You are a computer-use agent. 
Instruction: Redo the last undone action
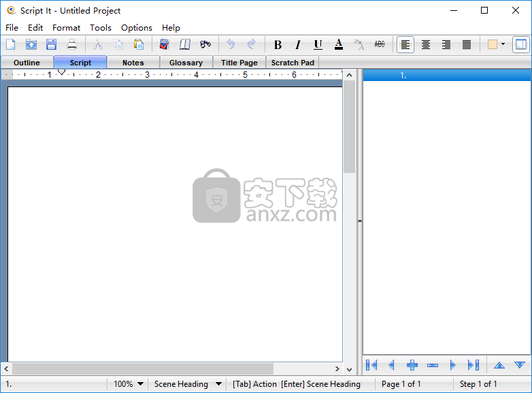click(252, 44)
